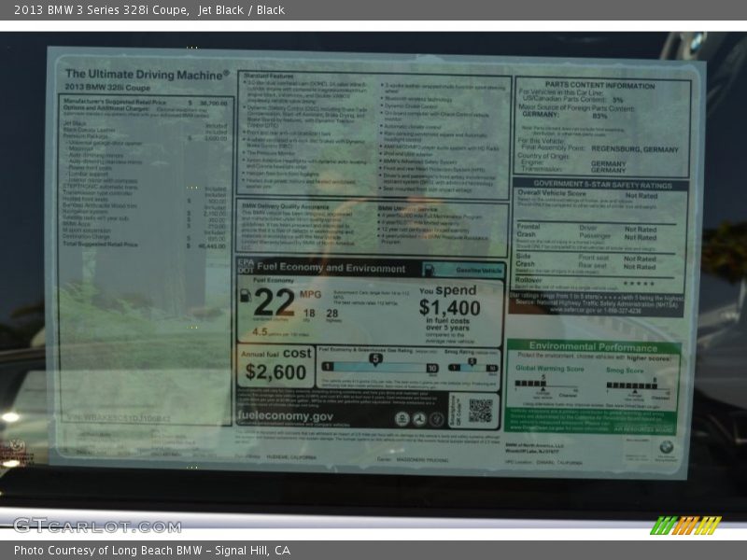Image resolution: width=747 pixels, height=560 pixels.
Task: Click the EPA DOT badge on the fuel label
Action: 247,267
